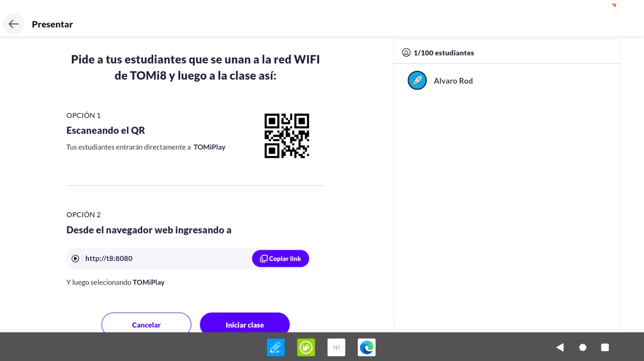
Task: Go back using the Presentar arrow
Action: [x=14, y=24]
